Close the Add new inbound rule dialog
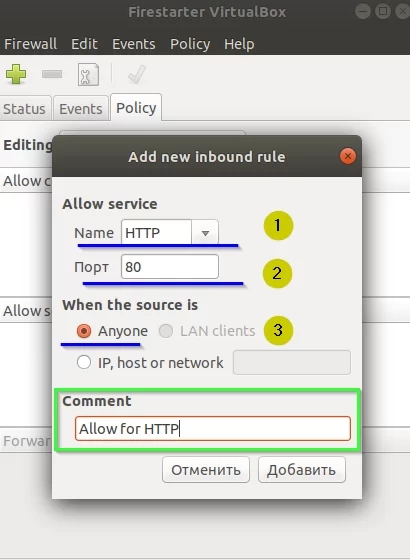The height and width of the screenshot is (560, 410). click(348, 156)
